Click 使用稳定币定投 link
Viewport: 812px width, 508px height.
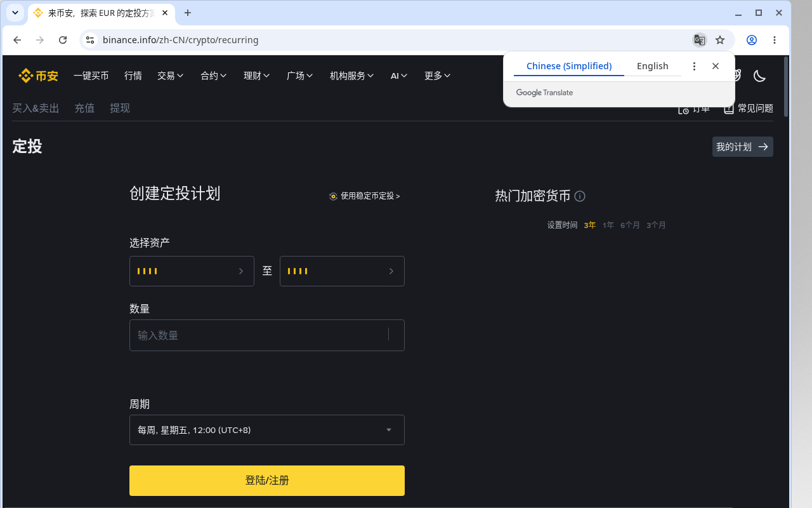pos(365,196)
